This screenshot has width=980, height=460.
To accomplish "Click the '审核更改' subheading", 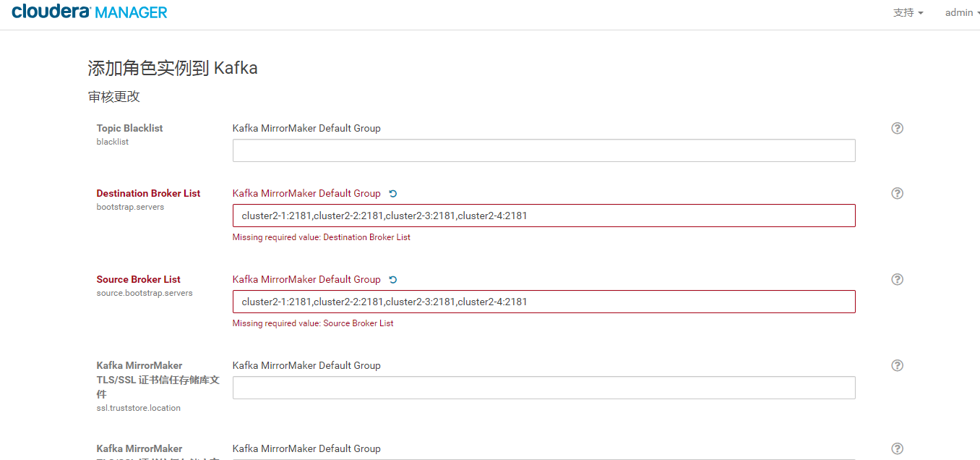I will tap(114, 96).
